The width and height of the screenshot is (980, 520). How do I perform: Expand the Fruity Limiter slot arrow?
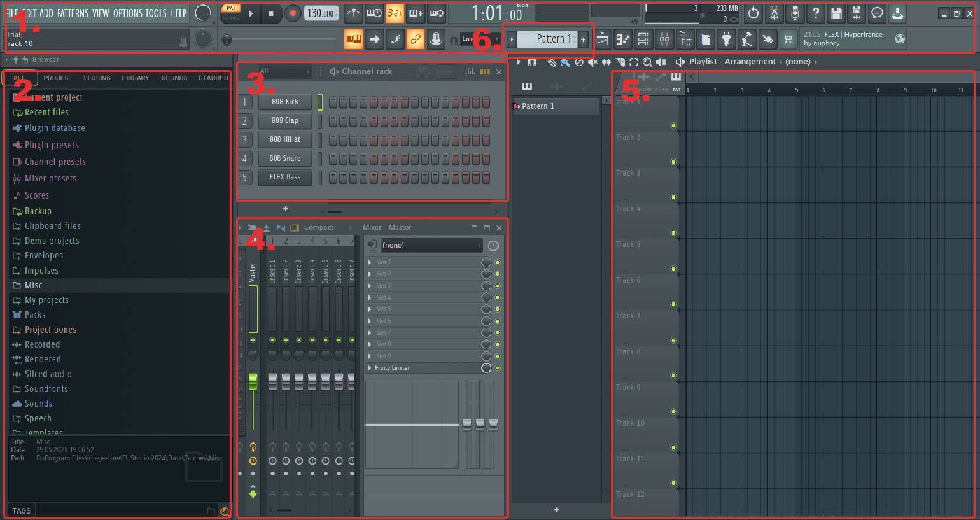(x=370, y=368)
